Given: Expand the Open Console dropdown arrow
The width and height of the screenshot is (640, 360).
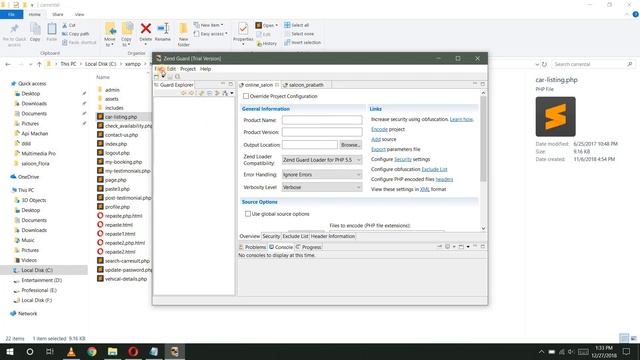Looking at the screenshot, I should tap(468, 247).
